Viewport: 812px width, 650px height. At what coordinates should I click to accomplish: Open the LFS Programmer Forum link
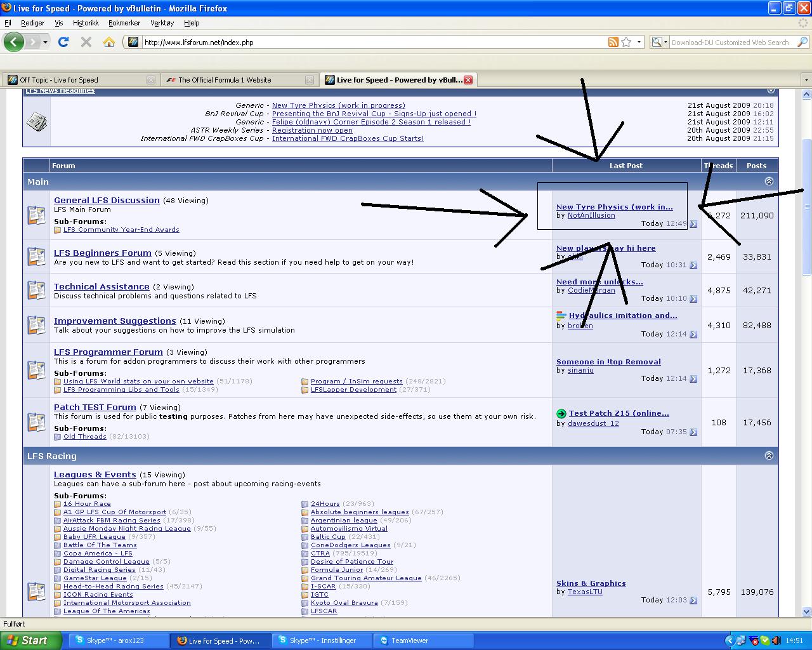coord(108,352)
